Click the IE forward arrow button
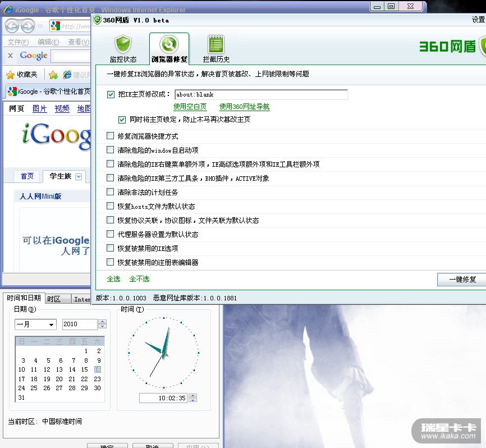This screenshot has height=448, width=486. 28,26
